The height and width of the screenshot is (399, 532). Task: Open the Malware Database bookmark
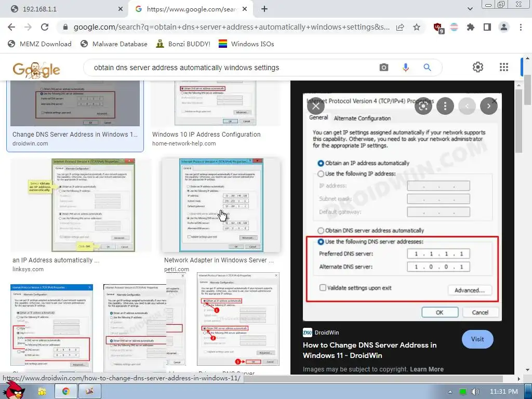tap(114, 44)
